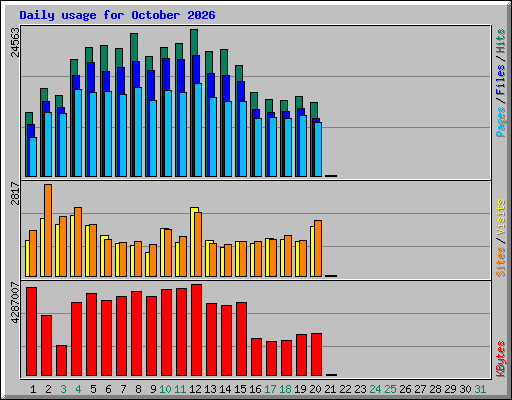Click green weekend day label 10
This screenshot has width=512, height=400.
coord(165,389)
